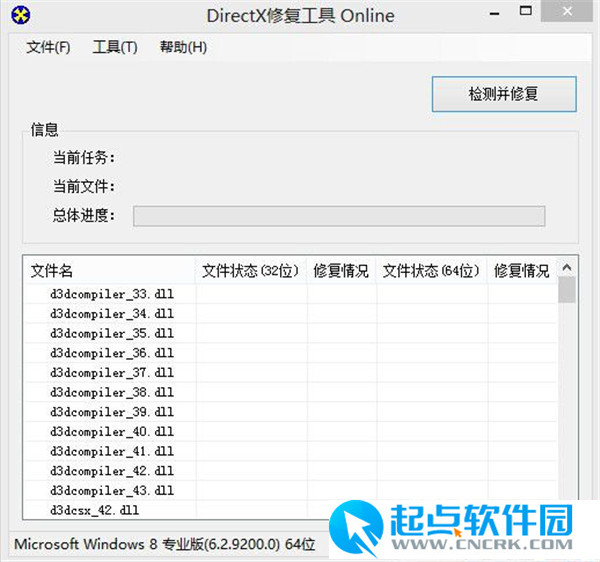The image size is (600, 562).
Task: Click the Microsoft Windows 8 status bar text
Action: click(165, 544)
